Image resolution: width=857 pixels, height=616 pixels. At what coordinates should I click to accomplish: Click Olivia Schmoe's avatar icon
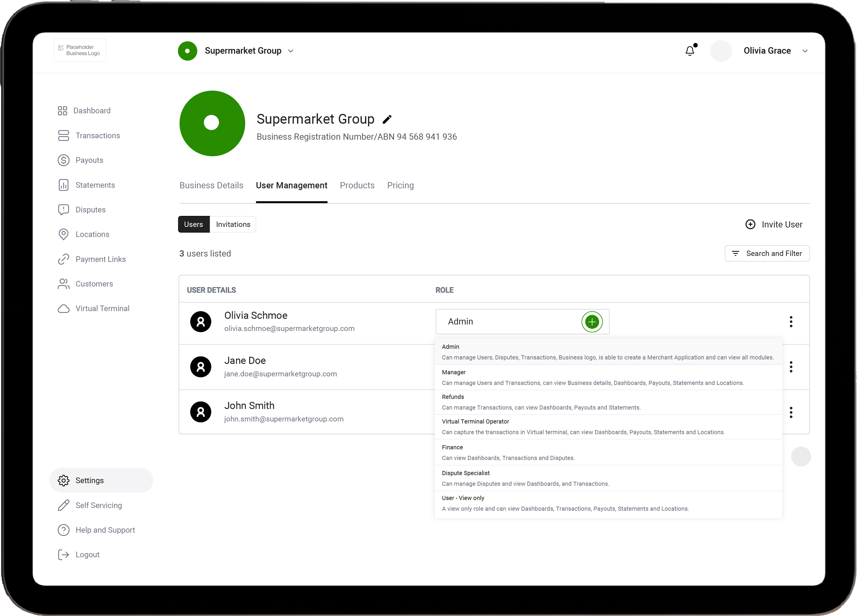(201, 322)
